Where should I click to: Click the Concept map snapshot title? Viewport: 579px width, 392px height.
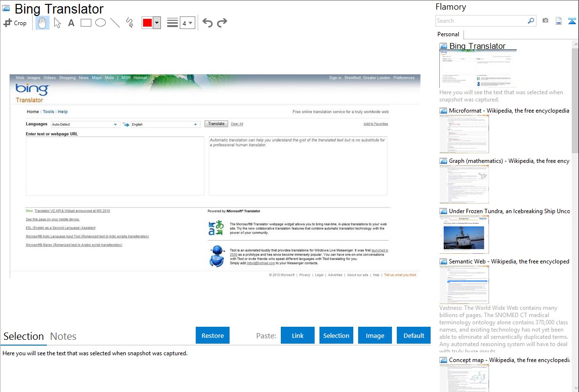click(x=509, y=360)
